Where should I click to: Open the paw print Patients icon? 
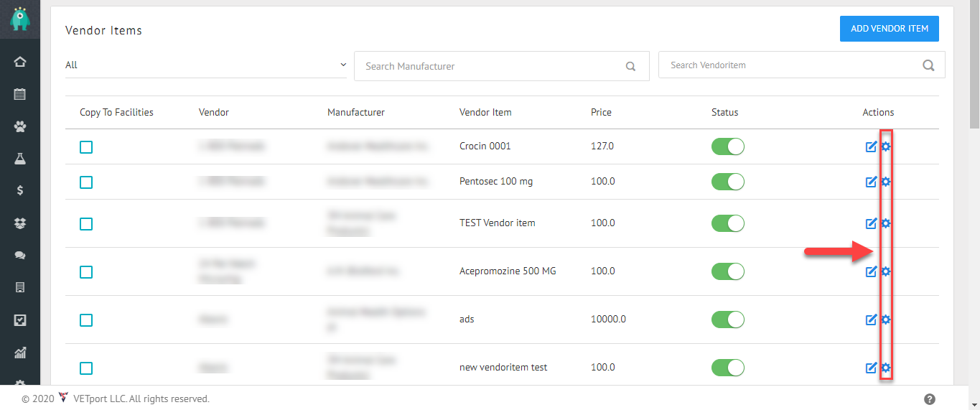coord(20,126)
